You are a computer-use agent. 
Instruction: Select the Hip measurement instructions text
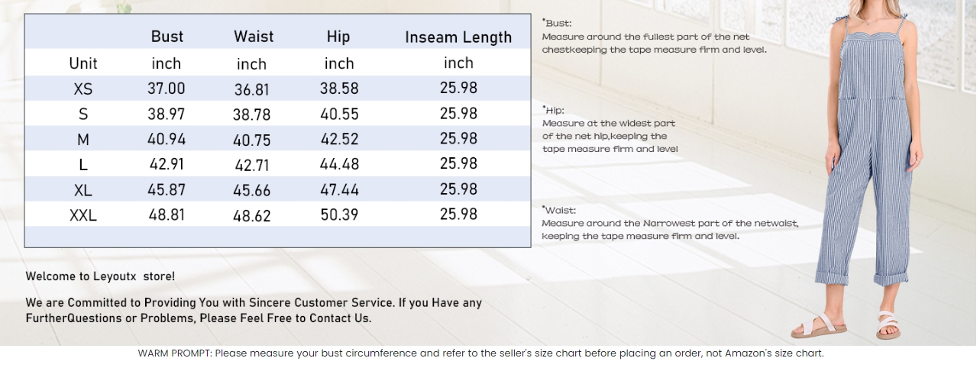click(x=610, y=130)
